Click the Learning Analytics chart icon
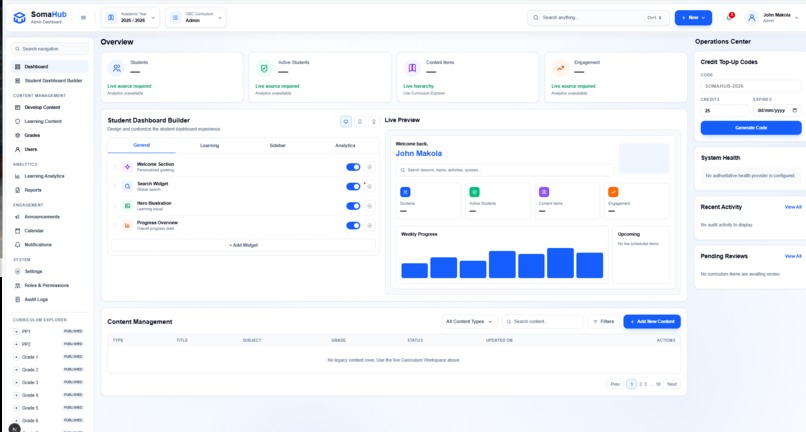The image size is (806, 432). click(17, 176)
